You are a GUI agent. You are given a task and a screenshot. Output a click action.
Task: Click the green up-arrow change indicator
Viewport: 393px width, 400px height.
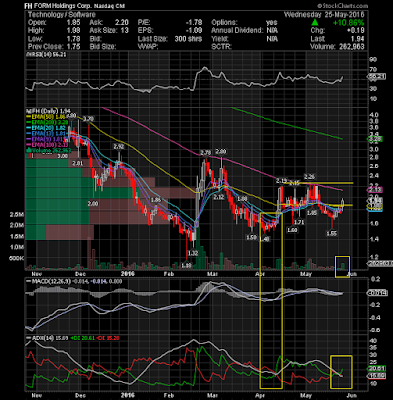click(315, 23)
